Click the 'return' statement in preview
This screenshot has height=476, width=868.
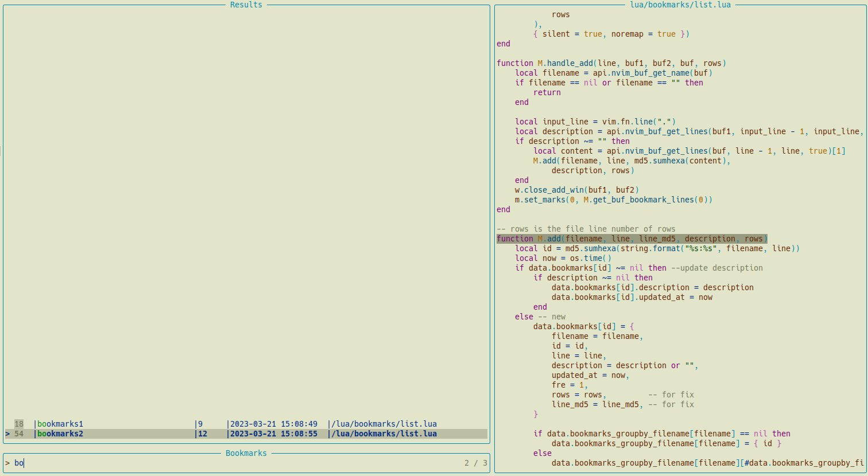547,92
